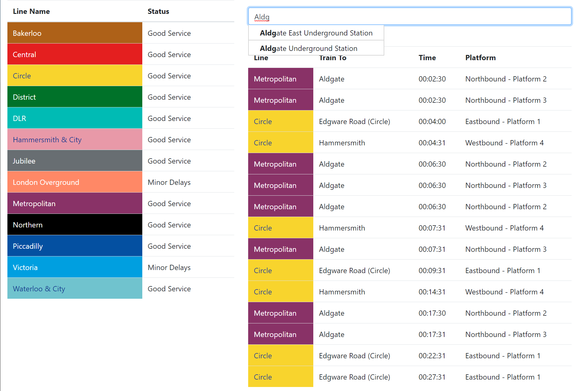Click the Platform column header
The height and width of the screenshot is (391, 588).
coord(481,58)
